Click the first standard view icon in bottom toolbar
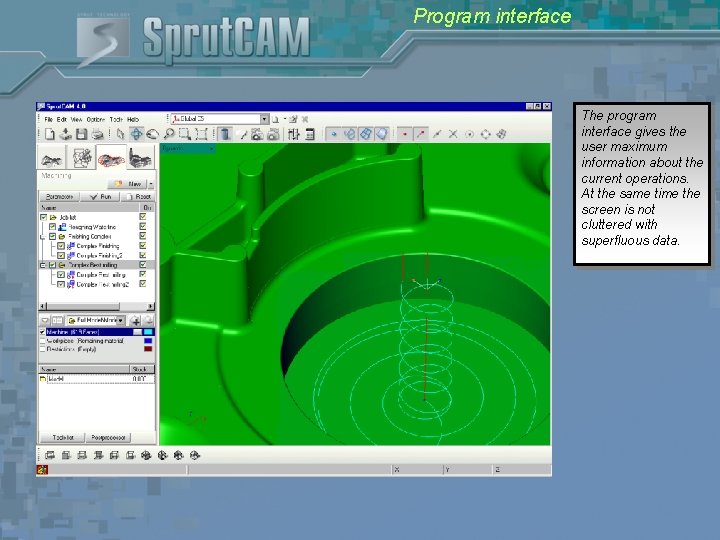 click(50, 456)
